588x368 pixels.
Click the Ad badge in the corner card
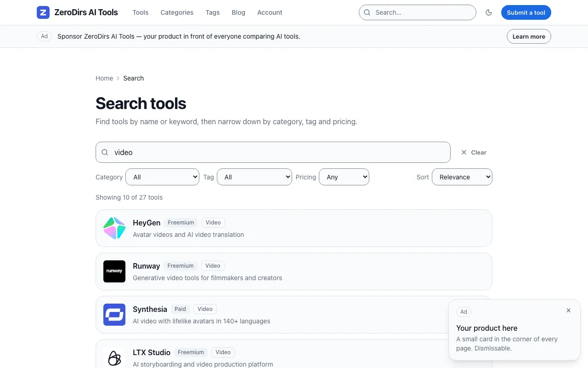point(464,312)
